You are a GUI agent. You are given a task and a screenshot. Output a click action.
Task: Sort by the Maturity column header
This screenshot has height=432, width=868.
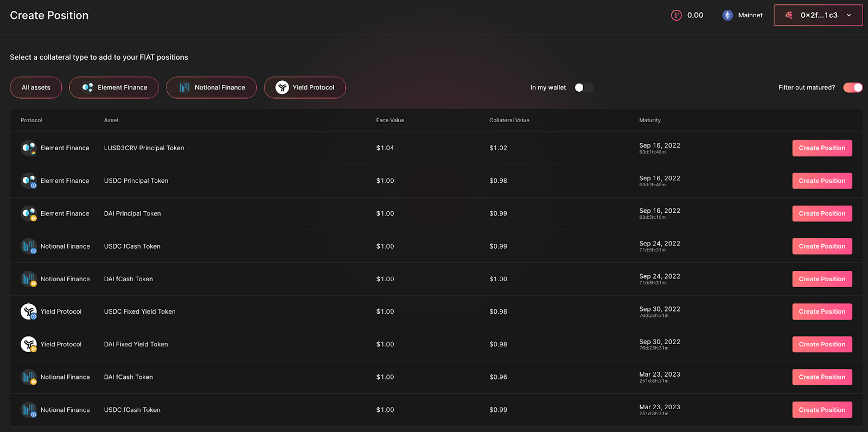coord(650,120)
